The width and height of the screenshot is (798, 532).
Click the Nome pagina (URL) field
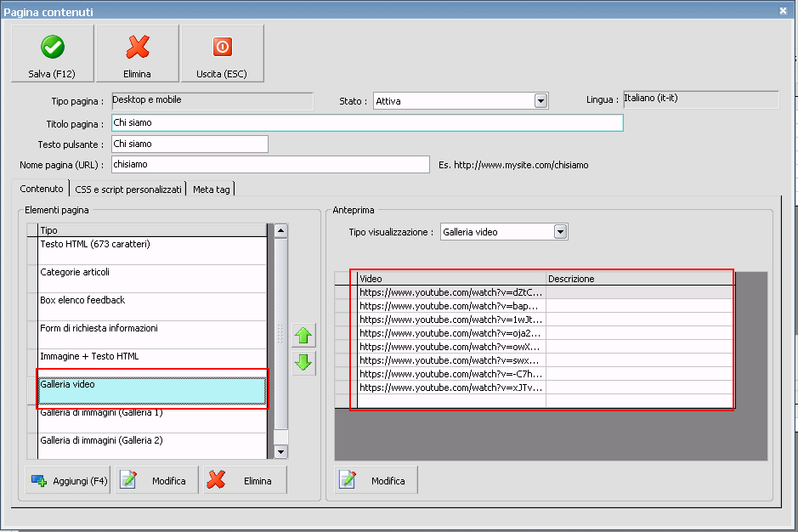pos(270,165)
